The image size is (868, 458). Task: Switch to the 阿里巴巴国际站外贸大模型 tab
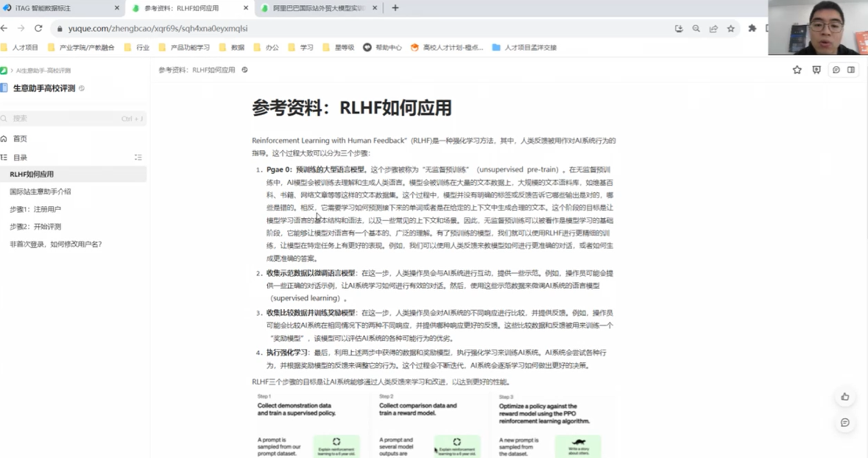pyautogui.click(x=319, y=8)
